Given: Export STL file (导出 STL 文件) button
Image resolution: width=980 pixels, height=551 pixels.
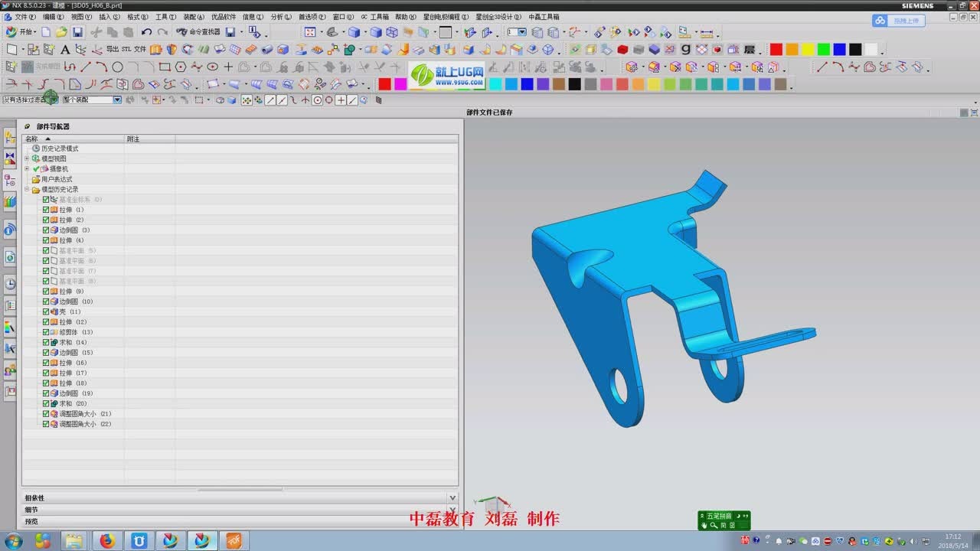Looking at the screenshot, I should coord(126,49).
